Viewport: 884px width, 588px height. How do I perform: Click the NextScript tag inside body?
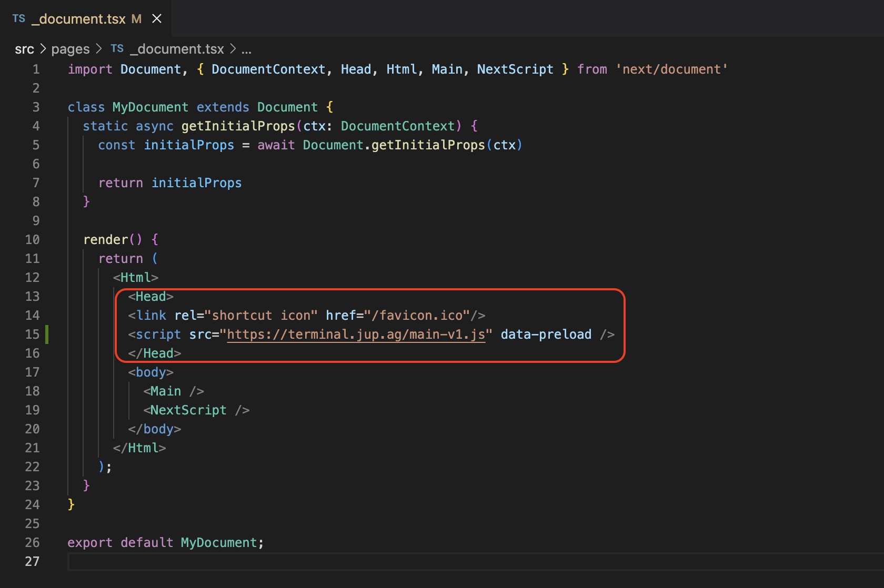pyautogui.click(x=188, y=410)
